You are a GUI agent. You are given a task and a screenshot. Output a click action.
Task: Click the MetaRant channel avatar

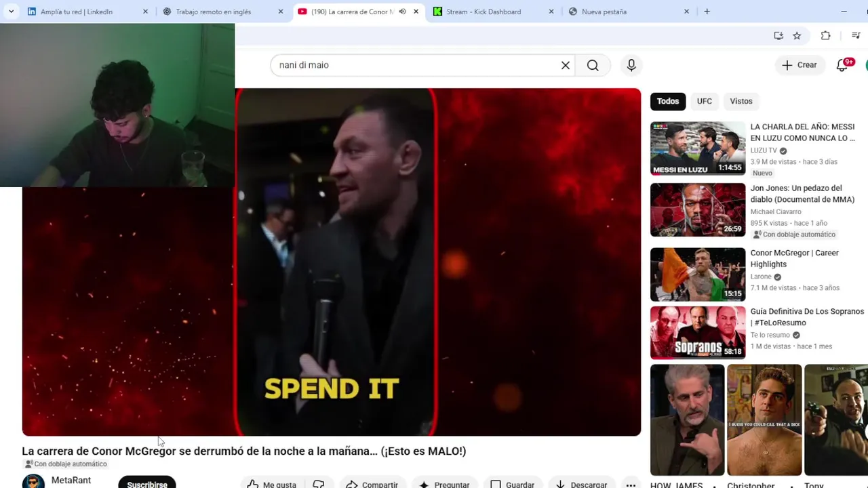(x=33, y=481)
